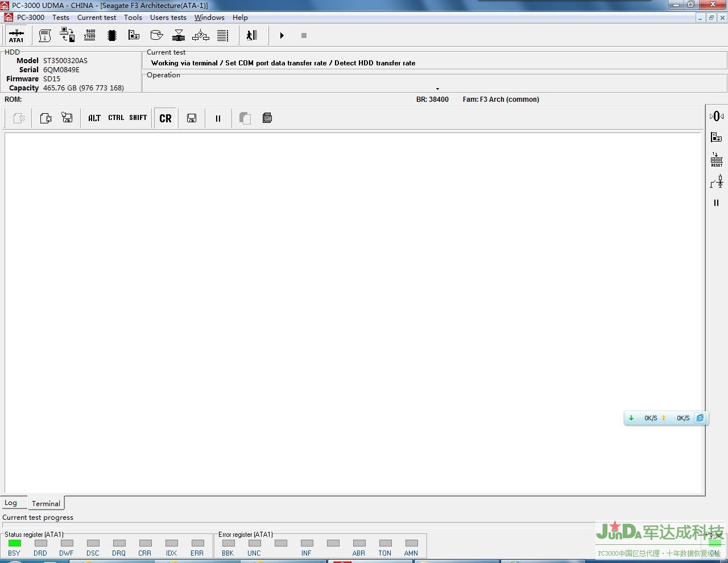
Task: Toggle the ALT key modifier
Action: point(94,118)
